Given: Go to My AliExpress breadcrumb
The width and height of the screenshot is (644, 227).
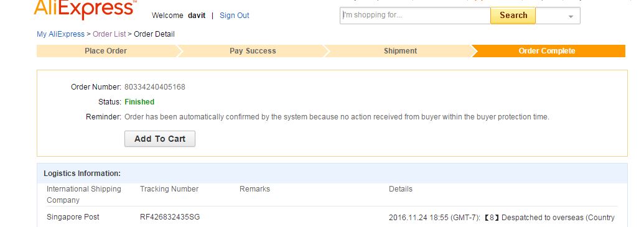Looking at the screenshot, I should coord(60,34).
